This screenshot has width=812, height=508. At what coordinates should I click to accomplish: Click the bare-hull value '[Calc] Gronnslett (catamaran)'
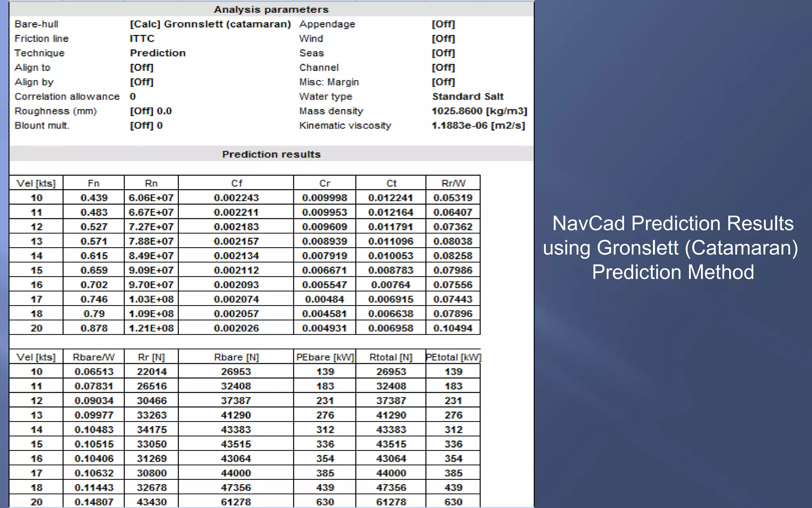coord(211,24)
